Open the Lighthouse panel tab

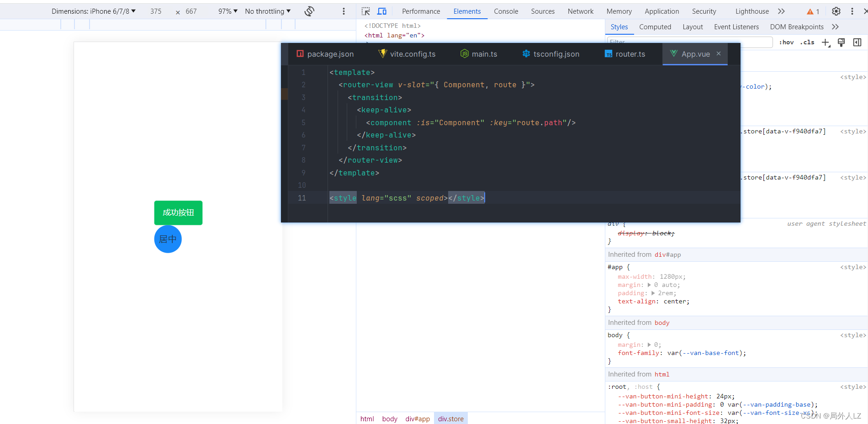click(752, 11)
